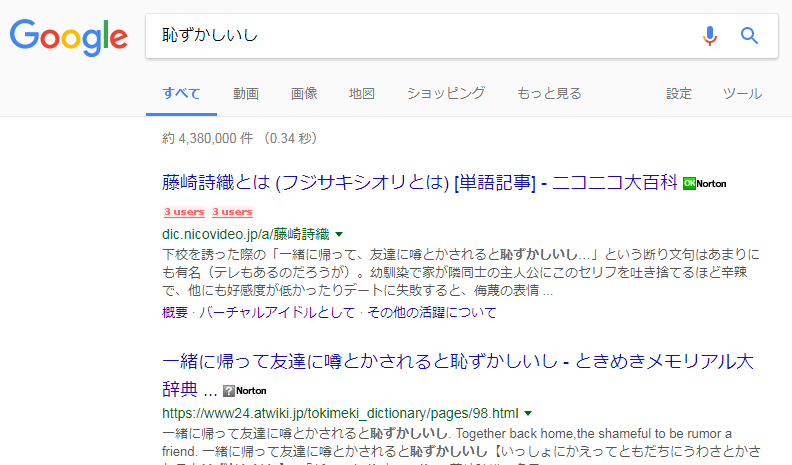Expand the もっと見る menu
The height and width of the screenshot is (465, 792).
[x=549, y=93]
